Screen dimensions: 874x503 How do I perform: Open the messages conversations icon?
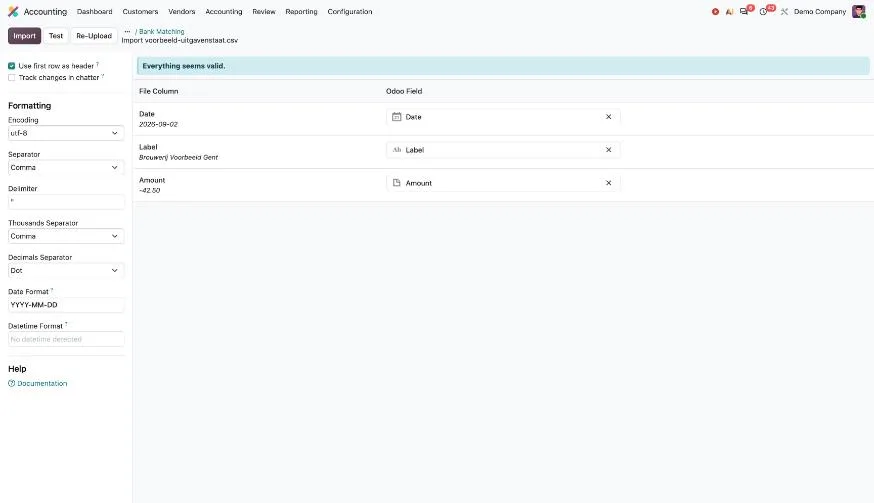click(x=744, y=12)
